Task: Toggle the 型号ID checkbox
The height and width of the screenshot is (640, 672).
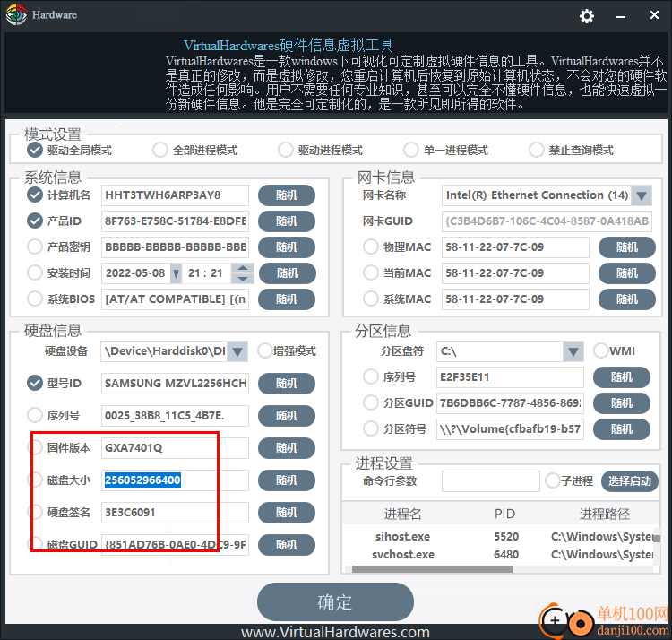Action: [35, 384]
